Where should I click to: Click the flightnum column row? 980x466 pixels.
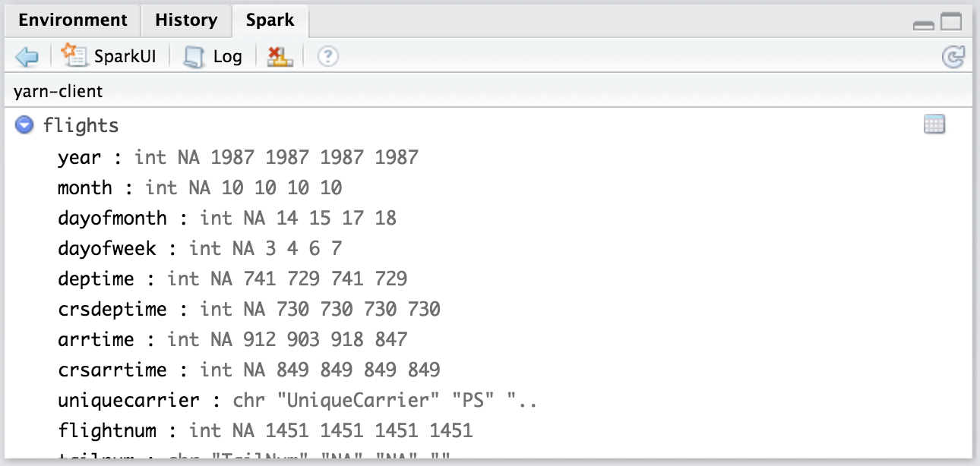tap(106, 430)
